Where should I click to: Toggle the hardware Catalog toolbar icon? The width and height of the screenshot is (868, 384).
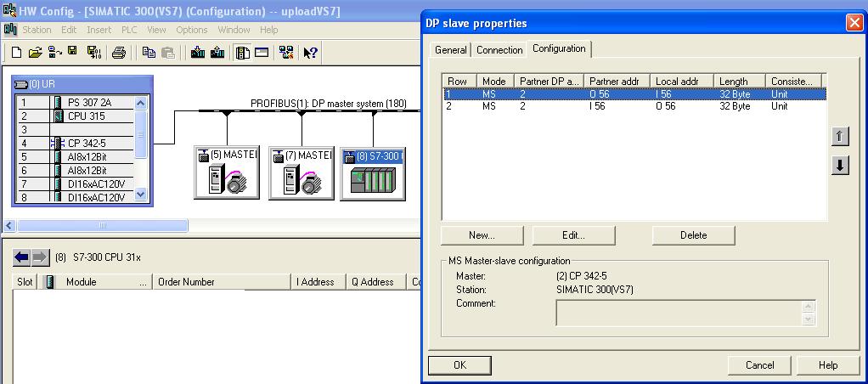pyautogui.click(x=242, y=53)
